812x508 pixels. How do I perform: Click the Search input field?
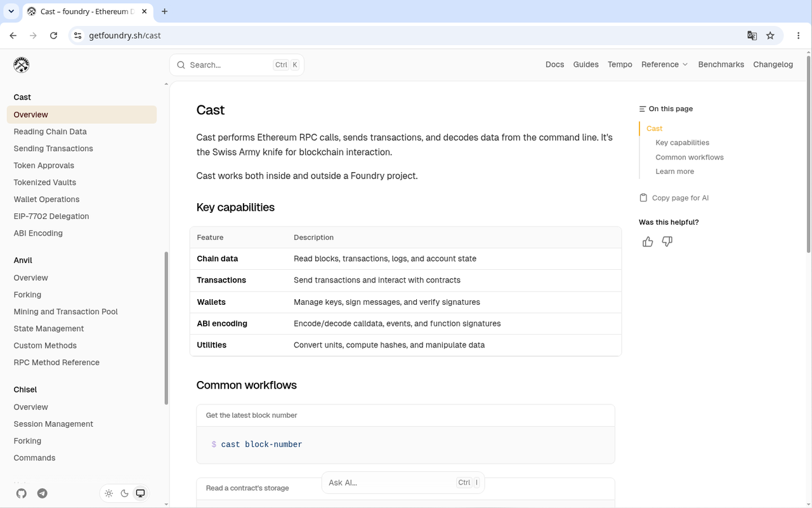(x=237, y=65)
